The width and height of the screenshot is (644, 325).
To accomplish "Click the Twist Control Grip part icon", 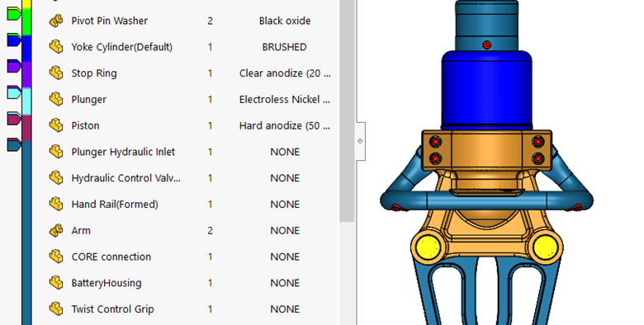I will click(x=56, y=309).
